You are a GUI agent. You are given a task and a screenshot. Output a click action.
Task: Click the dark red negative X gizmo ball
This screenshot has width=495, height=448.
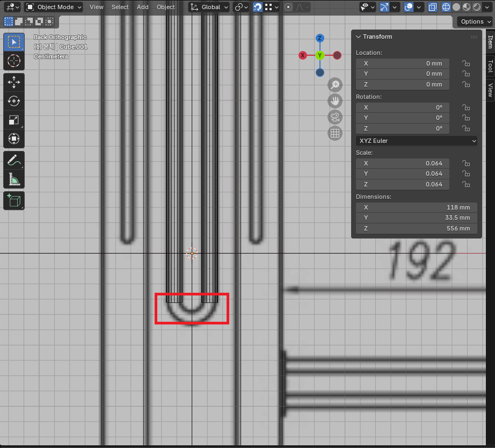click(337, 56)
